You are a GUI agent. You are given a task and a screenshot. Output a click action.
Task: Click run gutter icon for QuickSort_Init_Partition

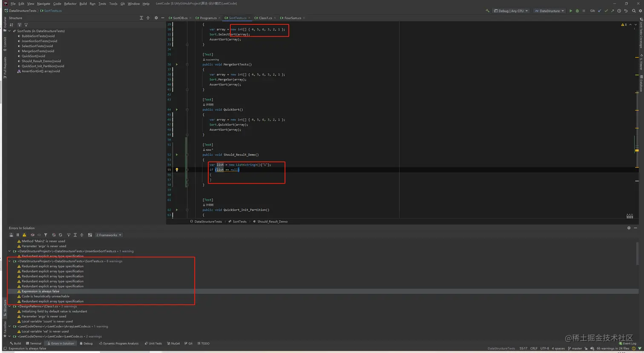pos(177,210)
